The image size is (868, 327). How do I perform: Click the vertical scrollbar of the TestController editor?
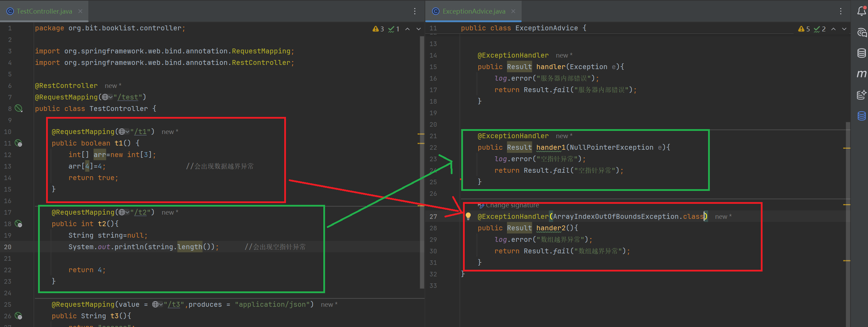pyautogui.click(x=422, y=162)
